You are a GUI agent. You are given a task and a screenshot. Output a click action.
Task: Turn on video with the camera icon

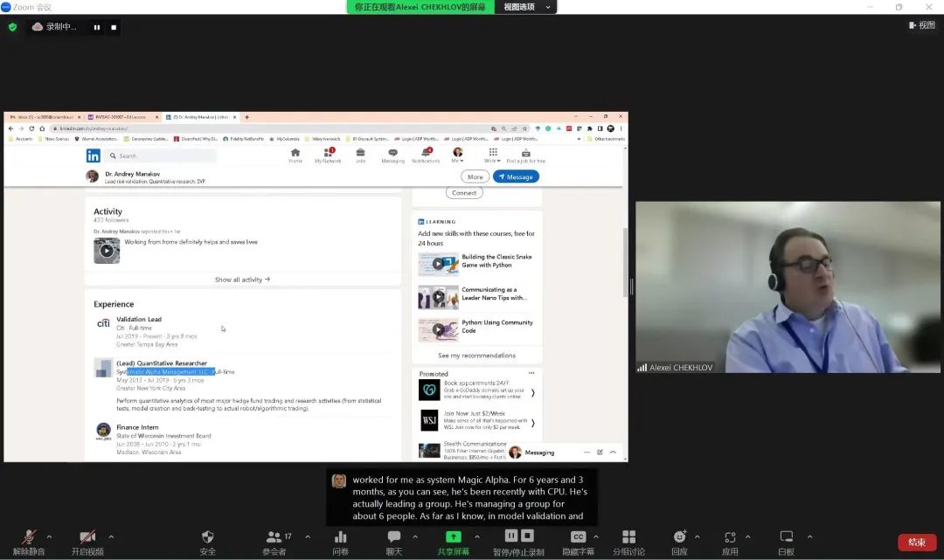pyautogui.click(x=87, y=536)
